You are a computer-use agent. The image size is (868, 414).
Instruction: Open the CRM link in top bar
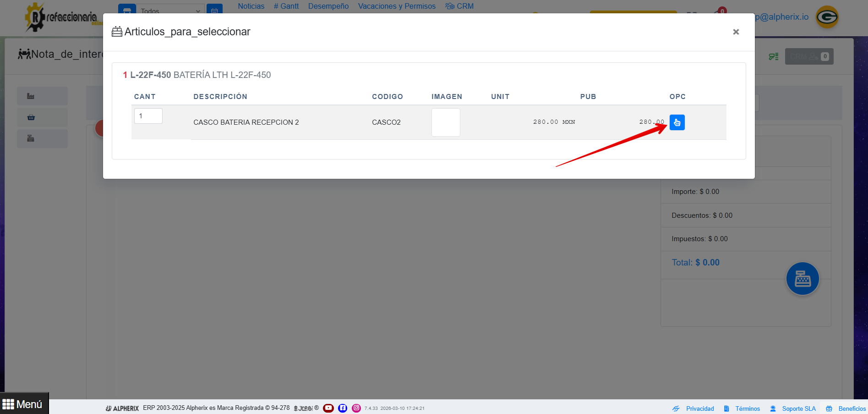tap(460, 6)
